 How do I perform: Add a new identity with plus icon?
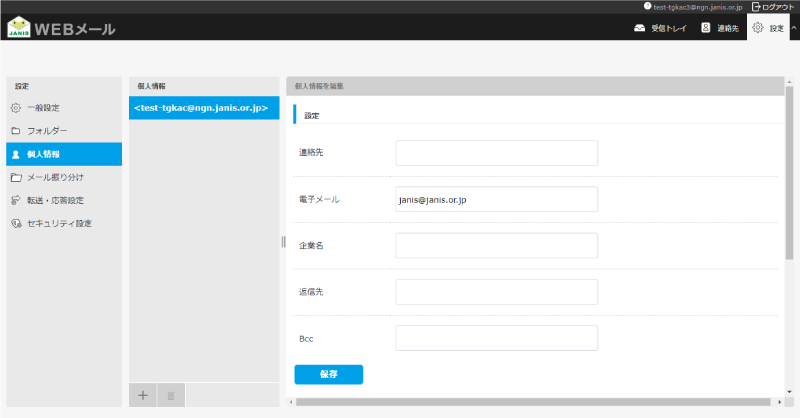coord(143,395)
